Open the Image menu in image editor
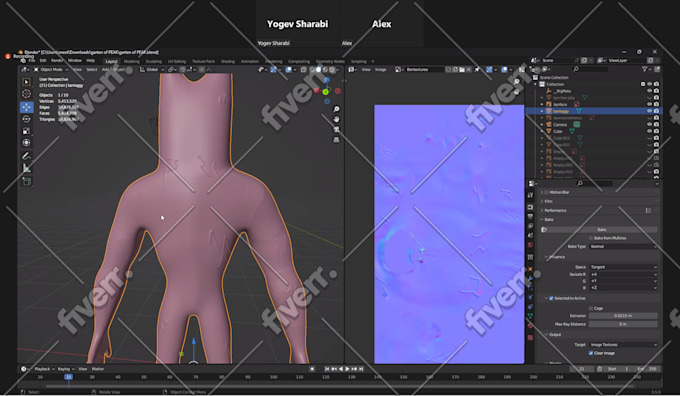The image size is (680, 396). (380, 69)
